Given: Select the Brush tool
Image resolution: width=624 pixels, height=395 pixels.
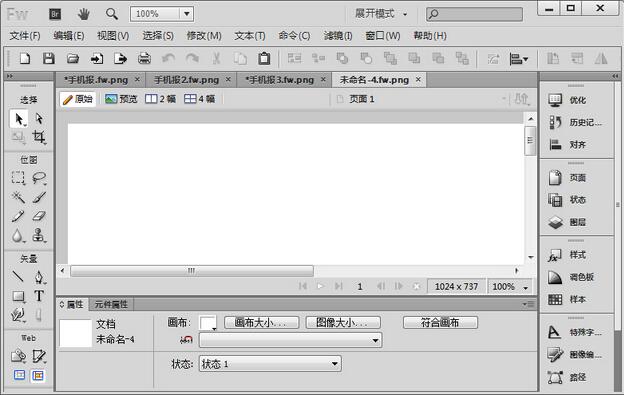Looking at the screenshot, I should click(39, 197).
